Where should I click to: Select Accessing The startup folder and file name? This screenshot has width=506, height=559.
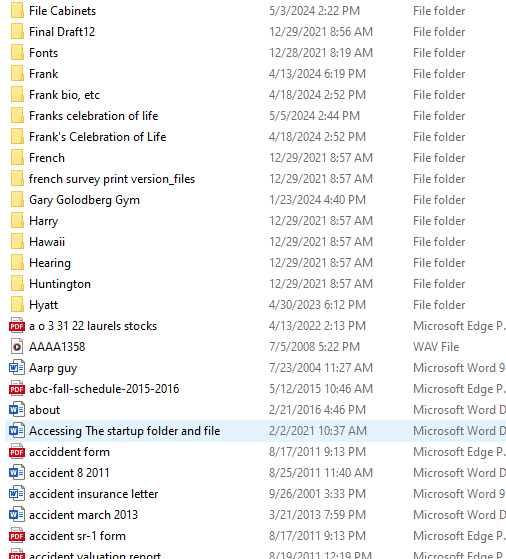[x=124, y=431]
